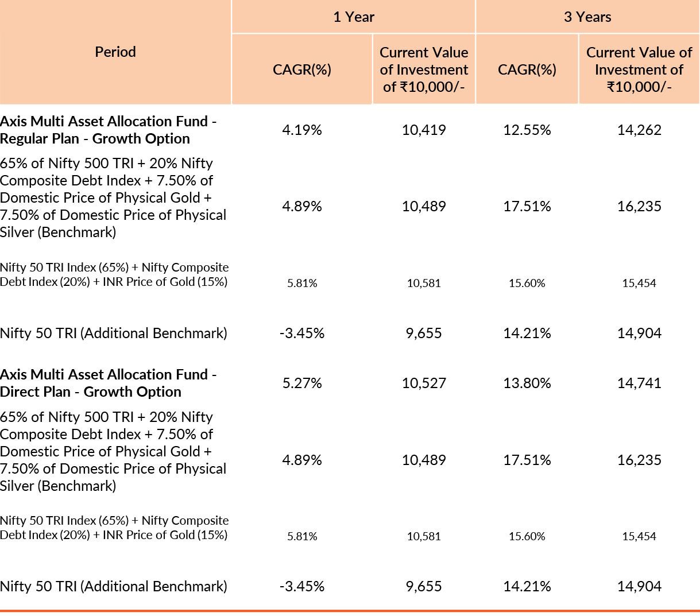This screenshot has height=616, width=700.
Task: Click the Nifty 500 benchmark description under Regular Plan
Action: click(113, 197)
